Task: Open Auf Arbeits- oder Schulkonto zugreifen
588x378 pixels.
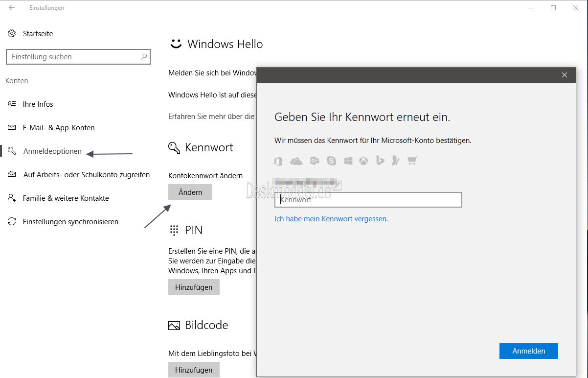Action: [87, 175]
